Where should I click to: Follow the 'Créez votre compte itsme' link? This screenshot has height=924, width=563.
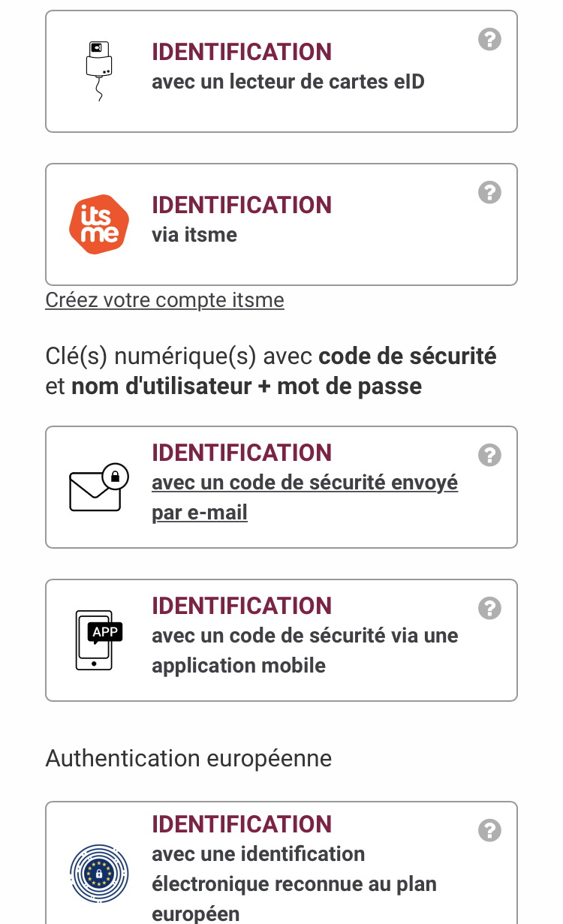pyautogui.click(x=164, y=300)
